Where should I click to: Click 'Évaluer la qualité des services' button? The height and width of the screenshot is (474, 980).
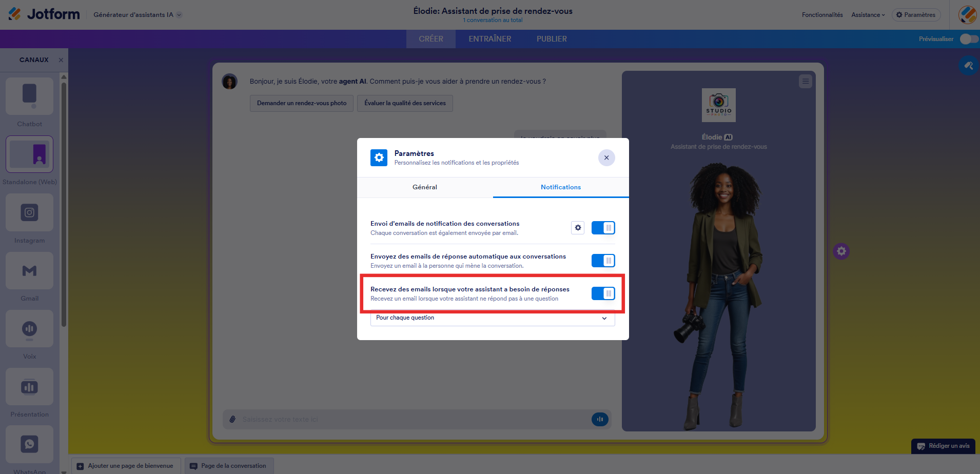tap(405, 103)
